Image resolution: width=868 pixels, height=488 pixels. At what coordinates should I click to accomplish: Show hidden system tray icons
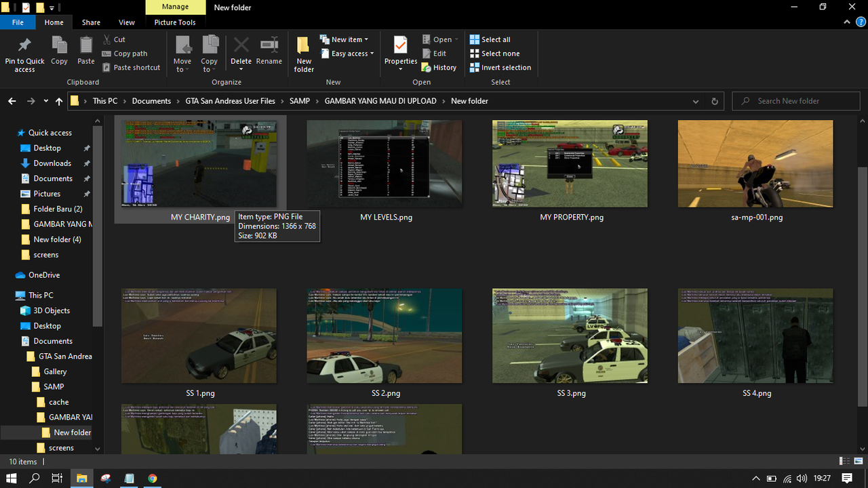757,479
